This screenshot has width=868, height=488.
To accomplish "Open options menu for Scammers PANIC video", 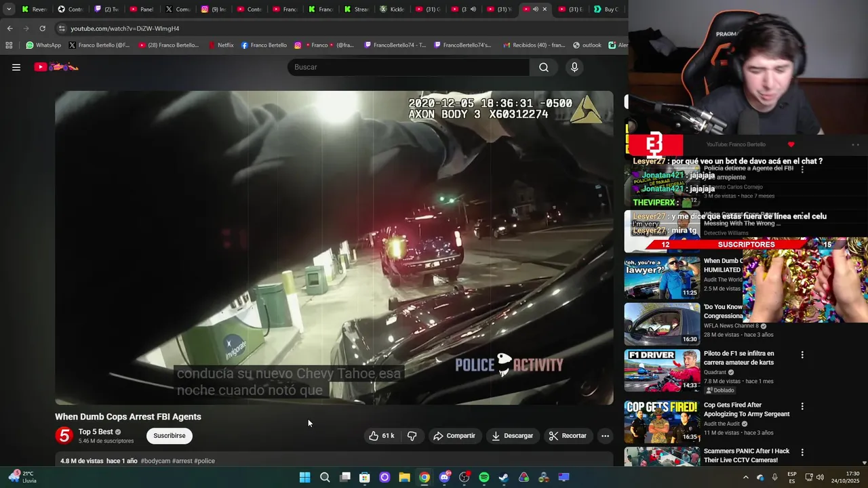I will [802, 452].
